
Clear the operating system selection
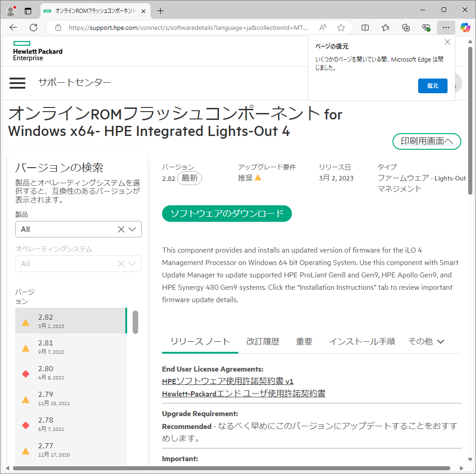click(121, 264)
